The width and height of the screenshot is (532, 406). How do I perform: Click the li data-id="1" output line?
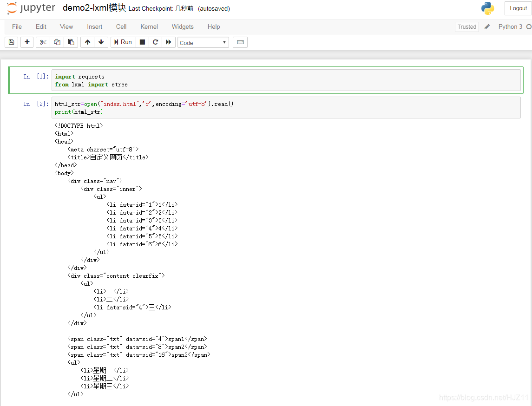[x=142, y=204]
